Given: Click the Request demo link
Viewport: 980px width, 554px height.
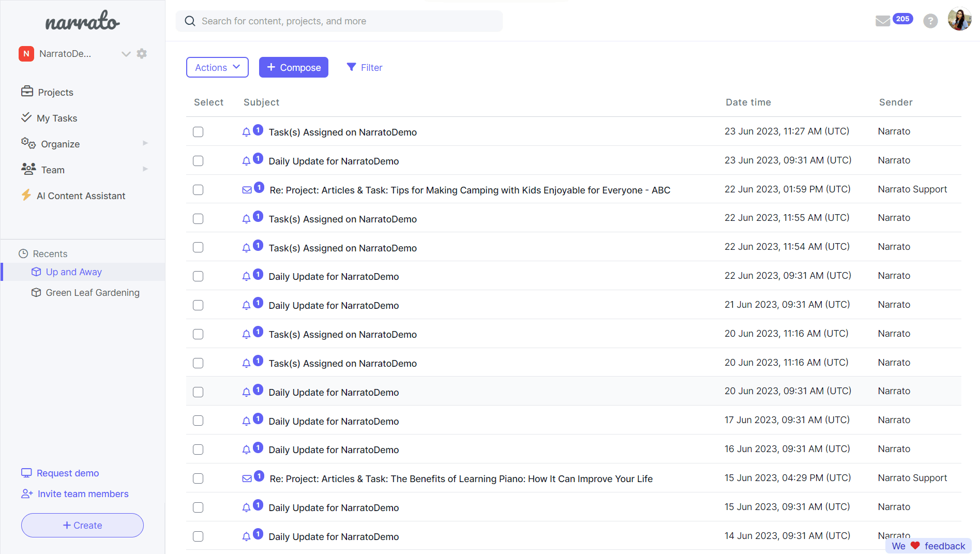Looking at the screenshot, I should click(x=68, y=473).
